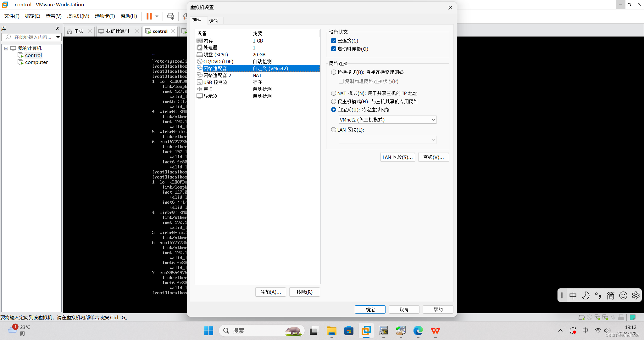Viewport: 644px width, 340px height.
Task: Click 移除(R) button
Action: tap(305, 292)
